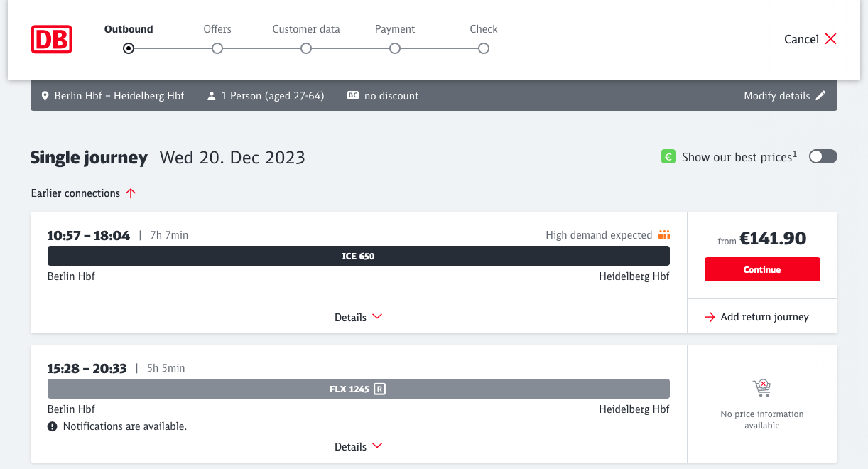Viewport: 868px width, 469px height.
Task: Click the BahnCard discount icon
Action: coord(353,96)
